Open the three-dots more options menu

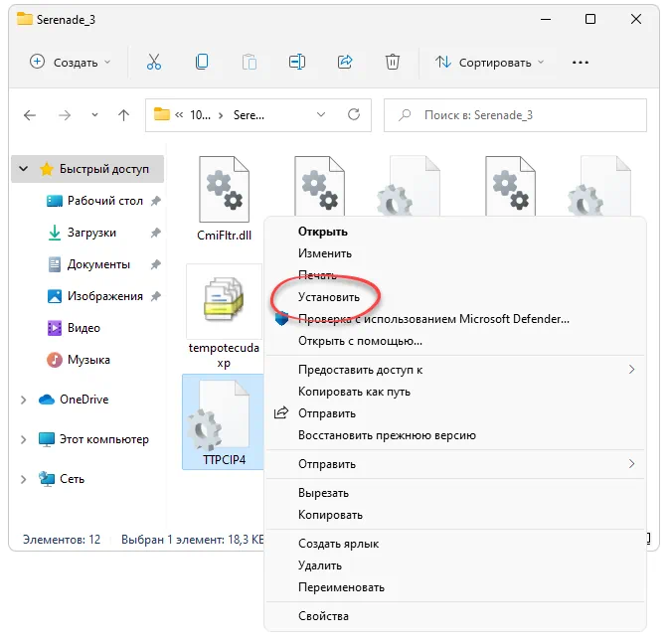[x=581, y=63]
